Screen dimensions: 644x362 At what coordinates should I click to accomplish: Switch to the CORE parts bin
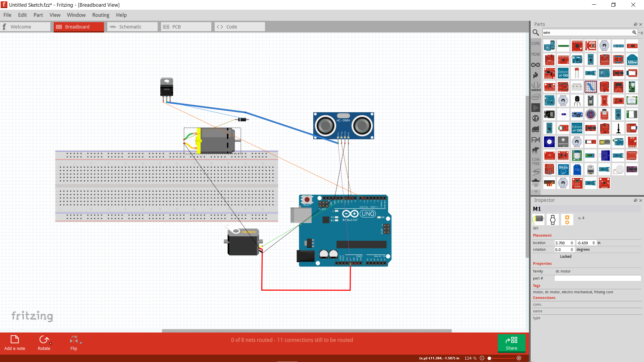pyautogui.click(x=536, y=43)
